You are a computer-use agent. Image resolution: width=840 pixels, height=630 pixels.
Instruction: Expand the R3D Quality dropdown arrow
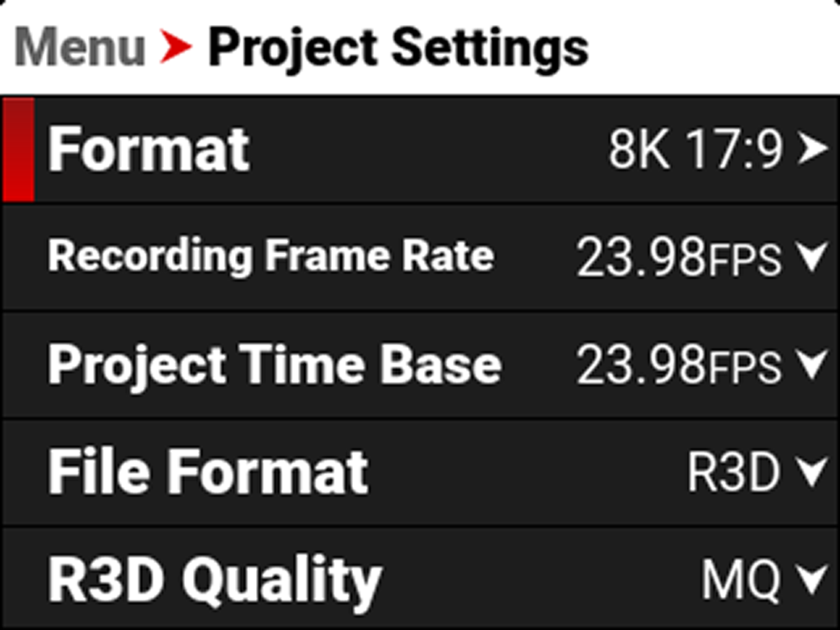[813, 580]
